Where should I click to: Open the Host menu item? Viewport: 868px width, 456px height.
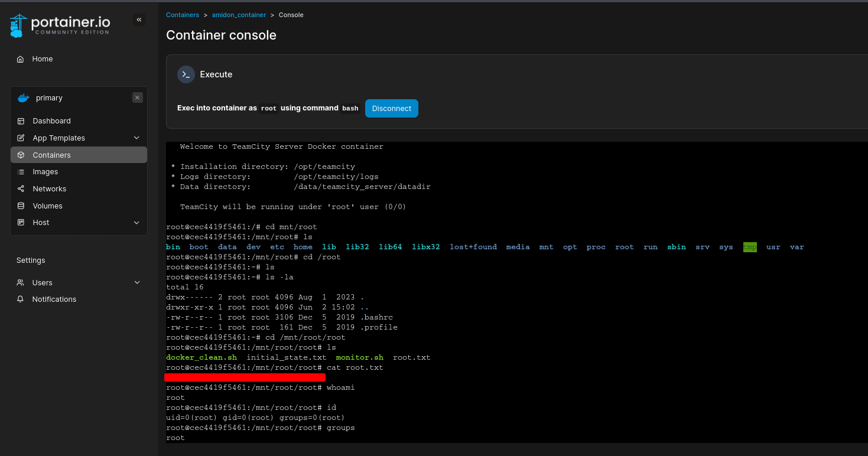point(79,223)
